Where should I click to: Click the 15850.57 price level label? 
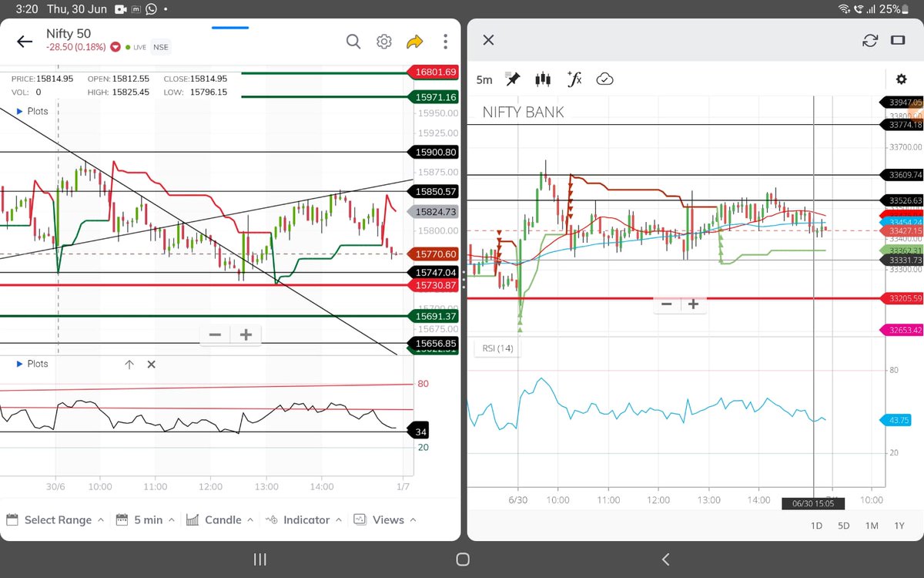(435, 192)
